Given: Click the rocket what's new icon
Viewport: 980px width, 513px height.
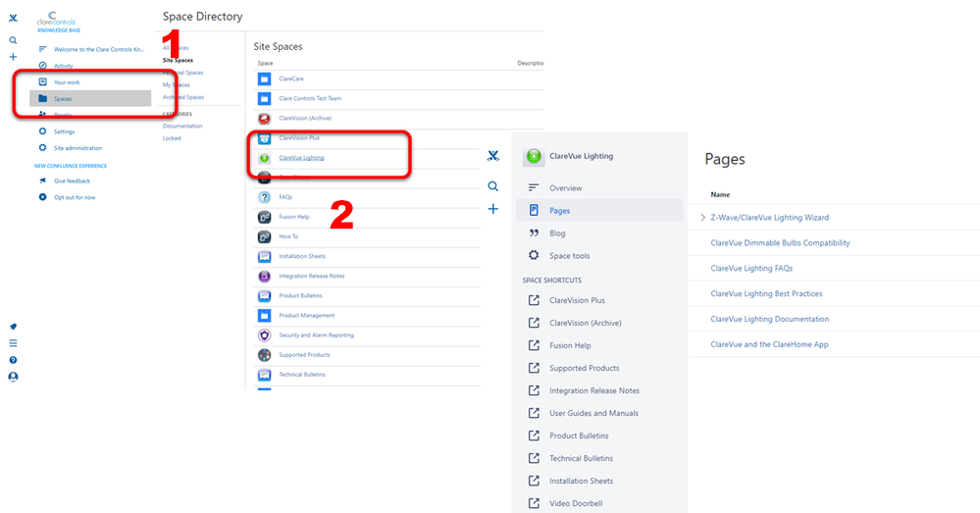Looking at the screenshot, I should 13,327.
